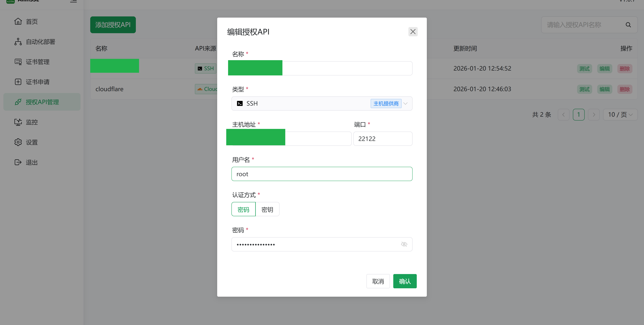Focus the 主机地址 input field

291,139
